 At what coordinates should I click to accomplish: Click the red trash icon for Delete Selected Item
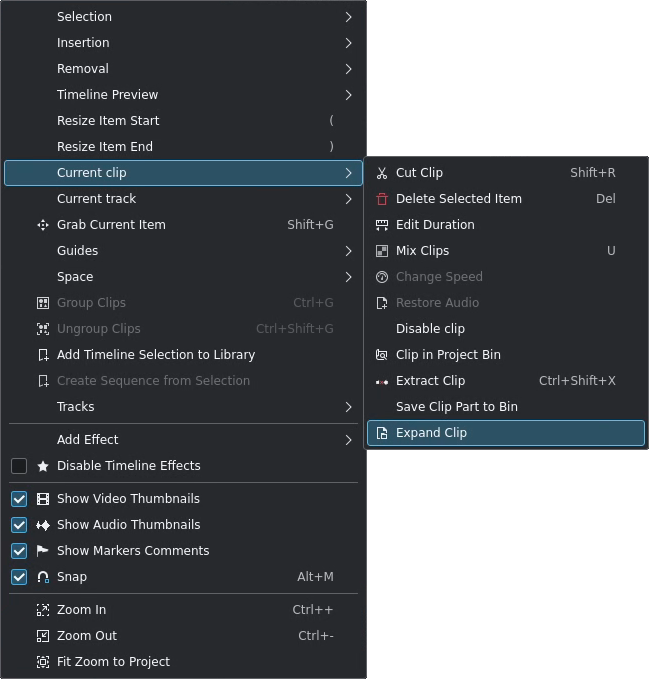pos(381,199)
